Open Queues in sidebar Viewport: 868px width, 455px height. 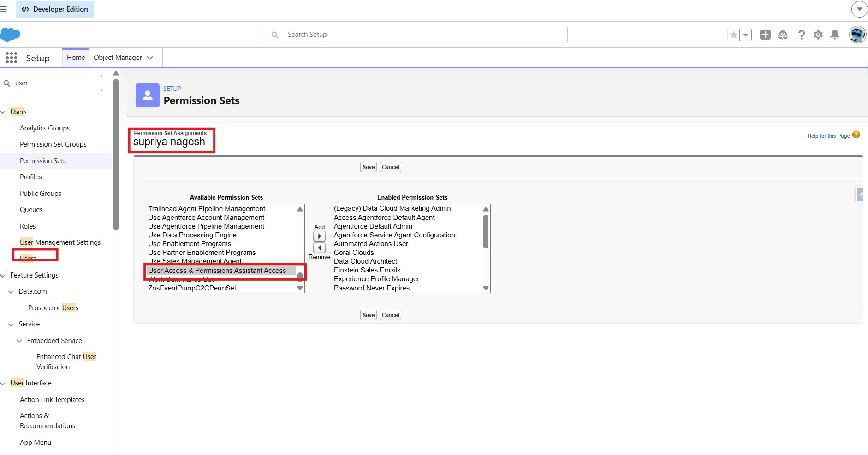point(31,210)
